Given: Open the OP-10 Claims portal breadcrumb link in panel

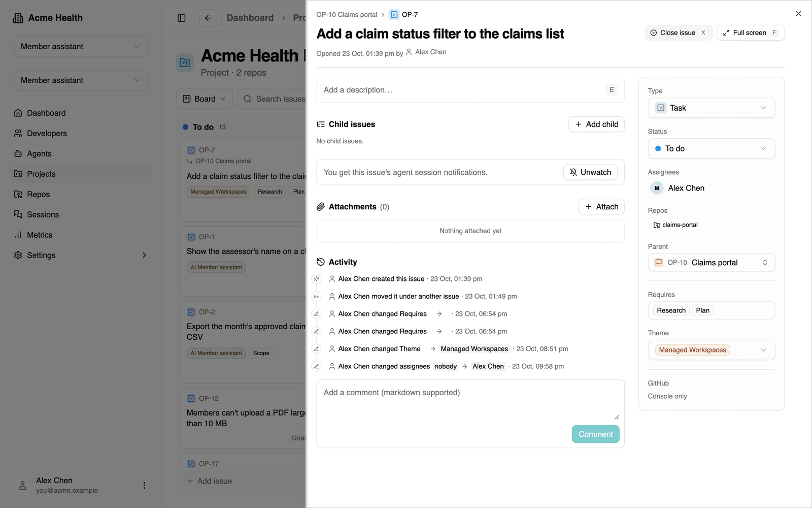Looking at the screenshot, I should pyautogui.click(x=347, y=15).
